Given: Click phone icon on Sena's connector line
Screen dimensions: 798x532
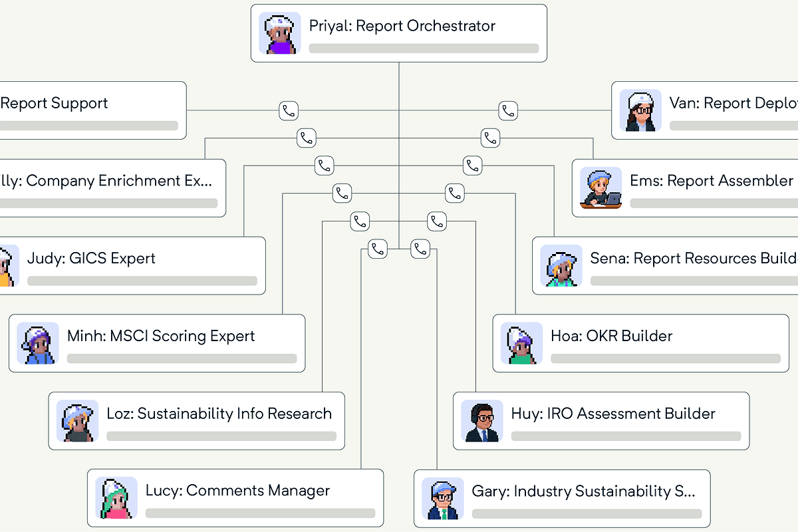Looking at the screenshot, I should coord(473,166).
